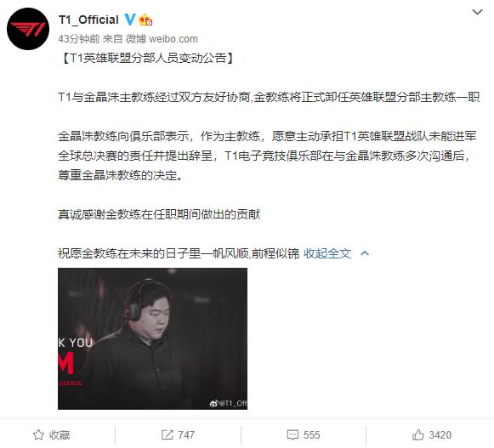
Task: Click the 真诚感谢金教练 thank-you line
Action: click(159, 214)
